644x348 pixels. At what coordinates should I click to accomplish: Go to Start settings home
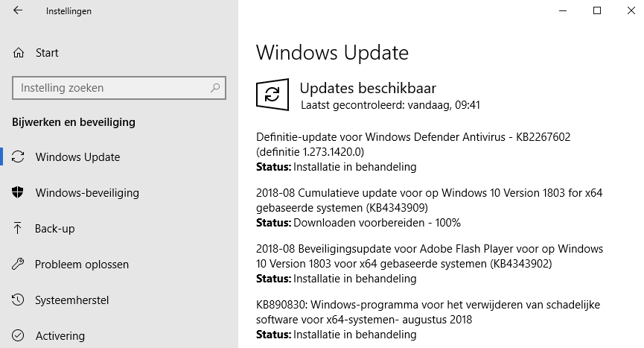[x=47, y=53]
